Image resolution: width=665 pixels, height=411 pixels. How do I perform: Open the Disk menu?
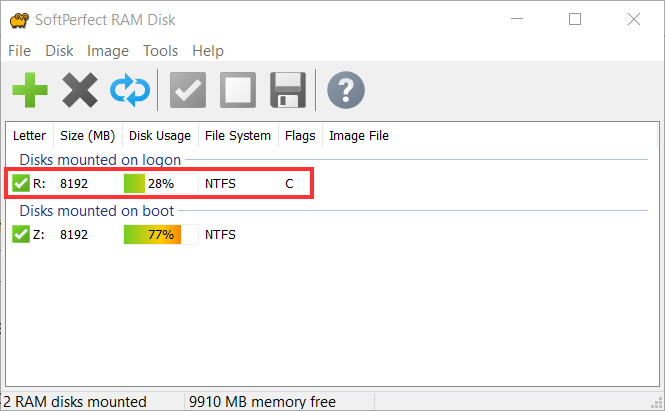pyautogui.click(x=59, y=51)
